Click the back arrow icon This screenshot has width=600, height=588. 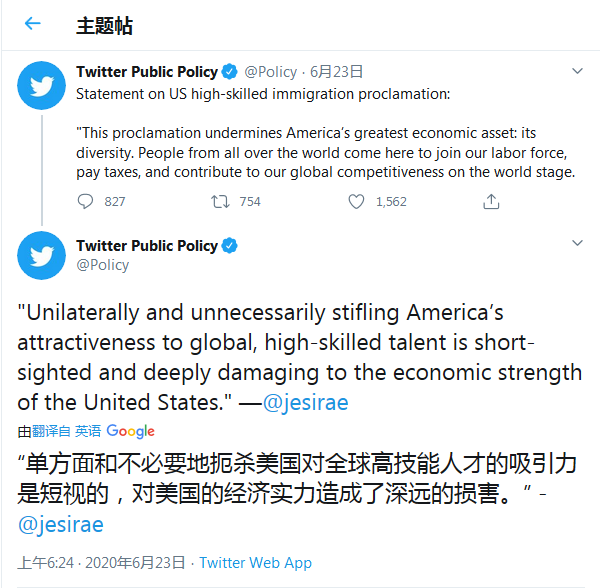click(33, 24)
